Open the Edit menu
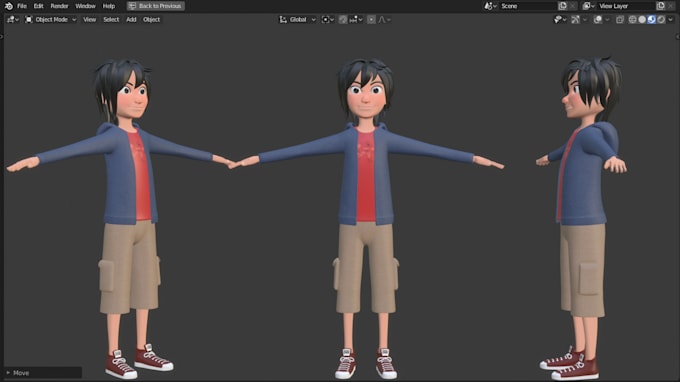Image resolution: width=680 pixels, height=382 pixels. pos(39,6)
